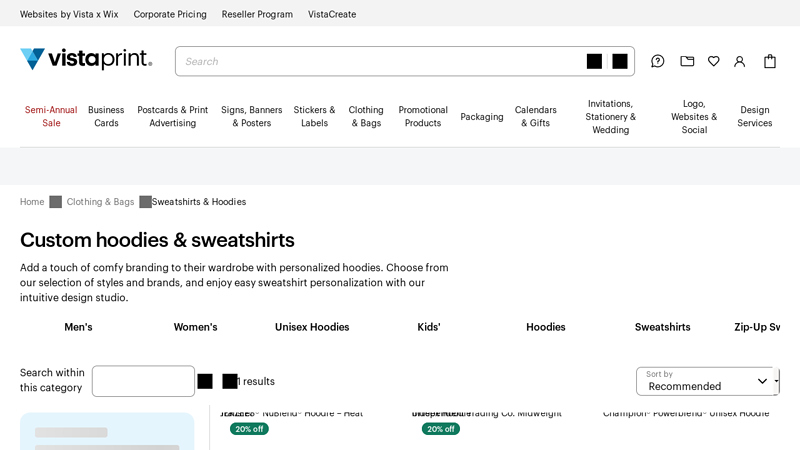The height and width of the screenshot is (450, 800).
Task: Click the first black icon in the search bar
Action: pos(594,61)
